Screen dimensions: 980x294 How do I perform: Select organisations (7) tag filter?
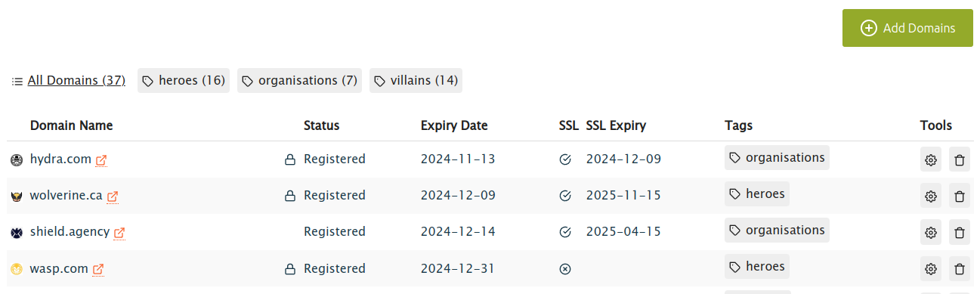click(299, 81)
